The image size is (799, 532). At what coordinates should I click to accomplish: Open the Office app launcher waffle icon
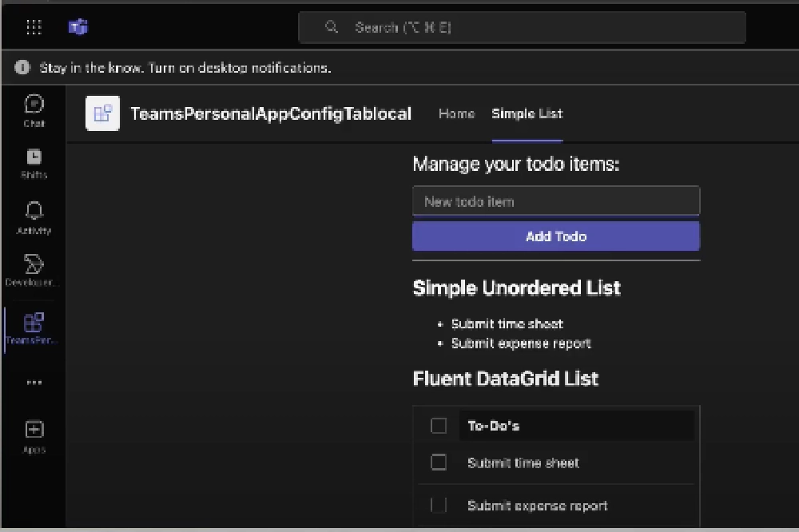(34, 26)
